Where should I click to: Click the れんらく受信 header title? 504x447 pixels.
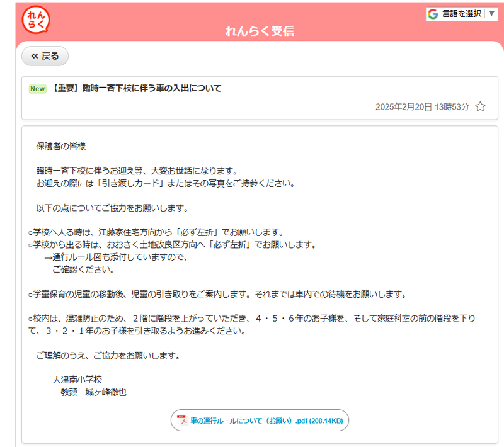(260, 31)
